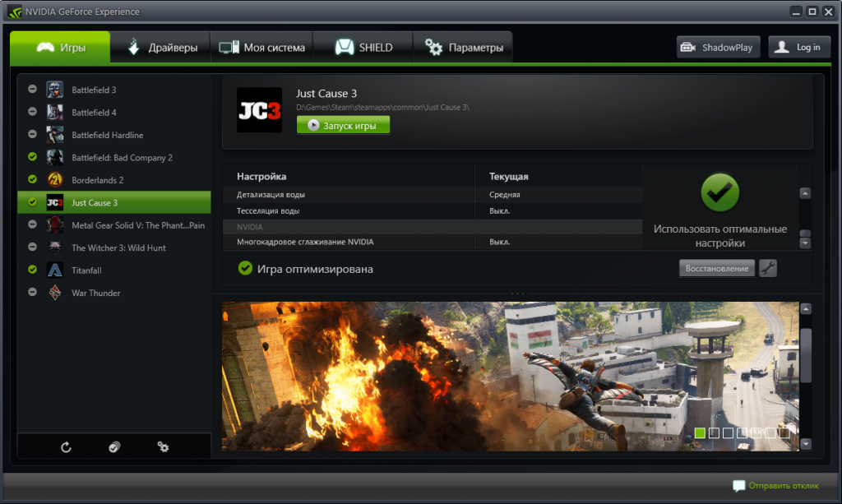Select the Titanfall game icon
842x504 pixels.
(55, 270)
